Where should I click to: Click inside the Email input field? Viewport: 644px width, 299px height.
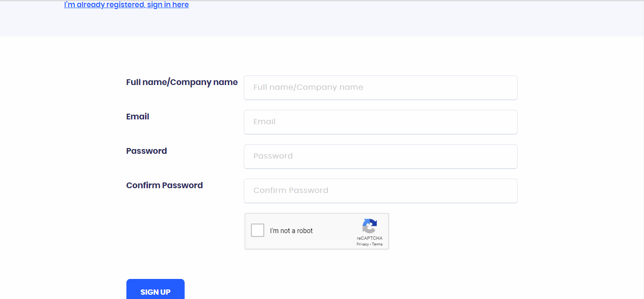click(x=380, y=122)
